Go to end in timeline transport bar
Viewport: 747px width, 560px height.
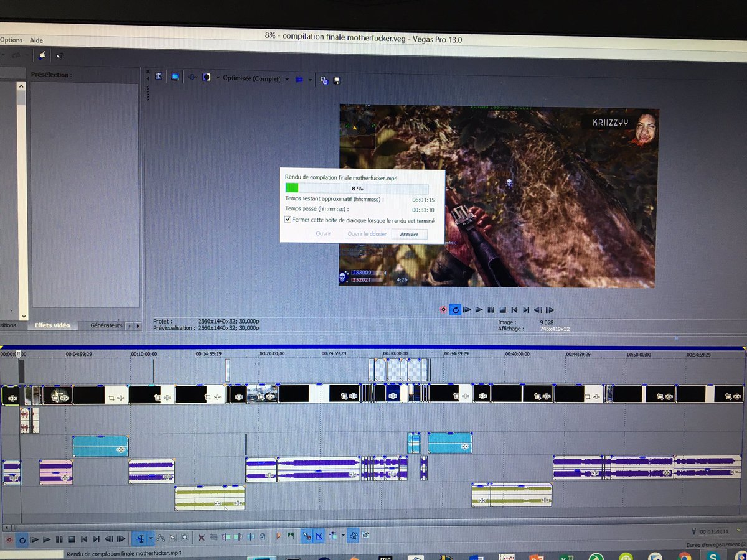96,539
